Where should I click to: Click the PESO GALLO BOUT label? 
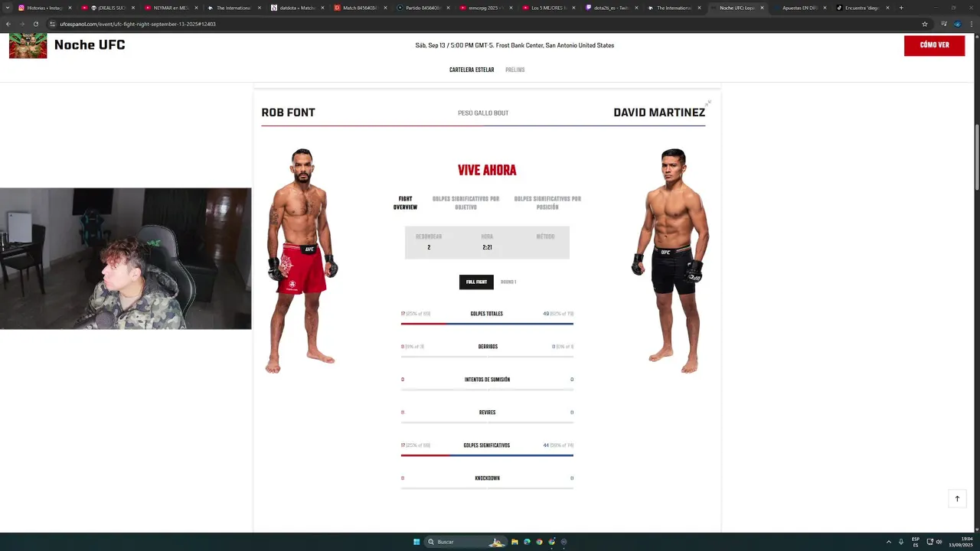coord(483,113)
